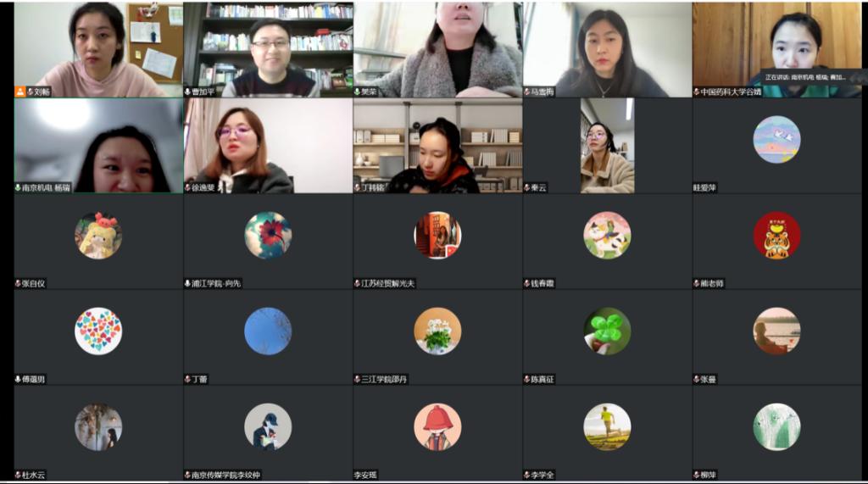Click the green microphone icon for 南京机电 杨瑞
Screen dimensions: 868x484
[x=19, y=187]
